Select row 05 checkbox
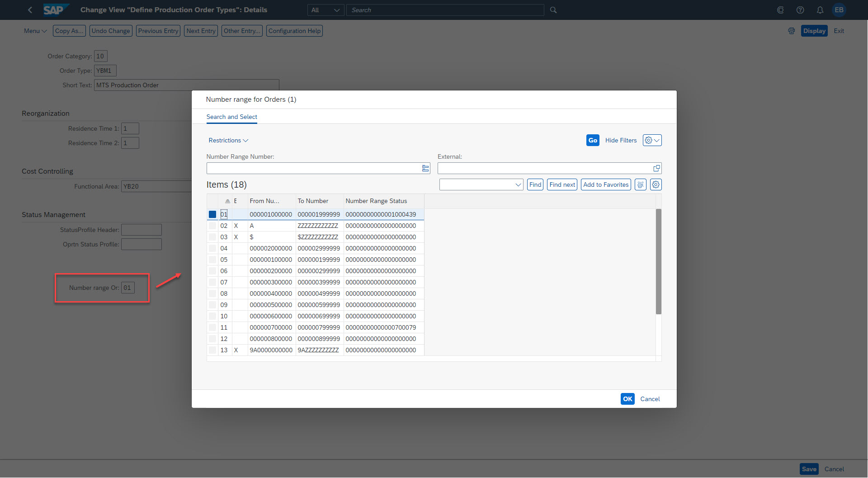The width and height of the screenshot is (868, 478). coord(212,260)
